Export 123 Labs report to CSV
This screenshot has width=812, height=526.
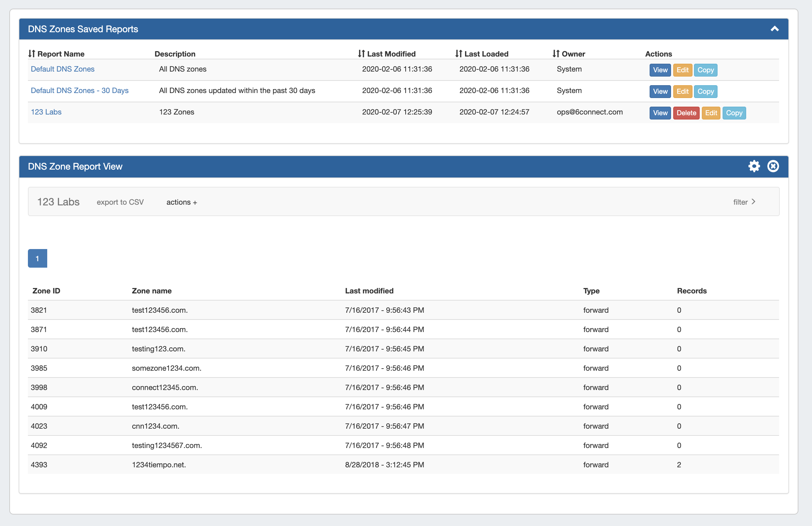coord(120,202)
